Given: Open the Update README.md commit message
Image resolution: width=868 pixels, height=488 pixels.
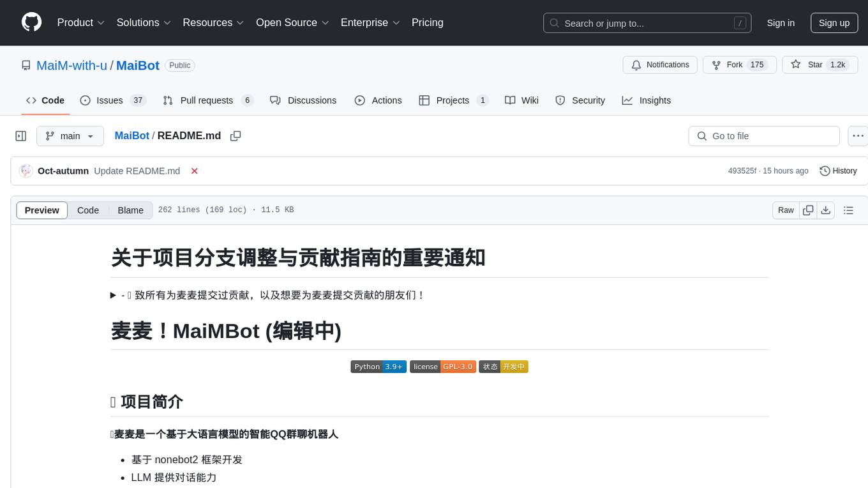Looking at the screenshot, I should click(137, 171).
